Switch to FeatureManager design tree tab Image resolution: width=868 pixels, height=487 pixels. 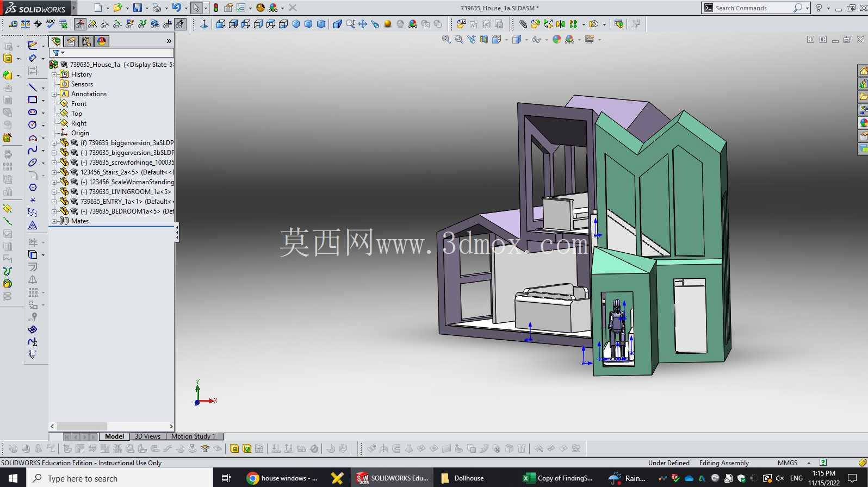(56, 41)
